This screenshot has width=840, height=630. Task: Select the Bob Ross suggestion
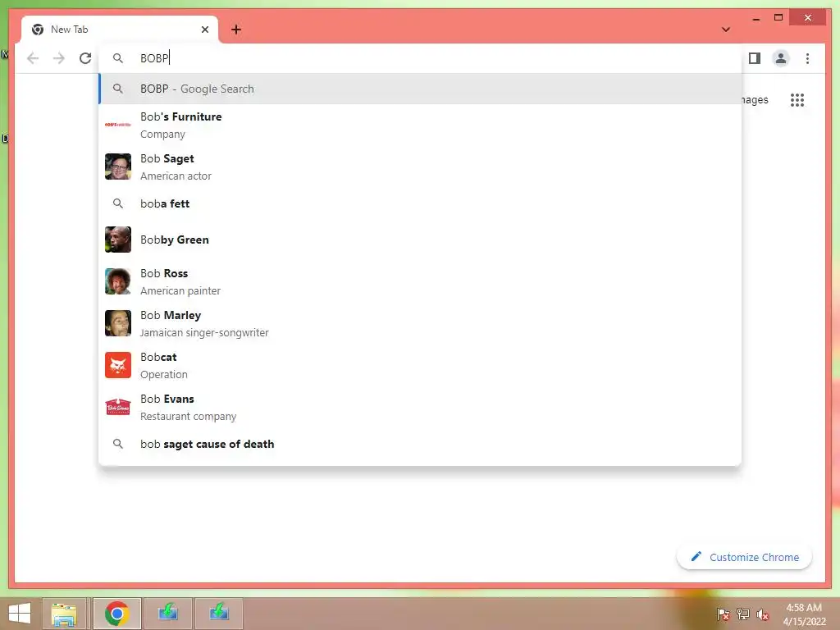pos(420,281)
